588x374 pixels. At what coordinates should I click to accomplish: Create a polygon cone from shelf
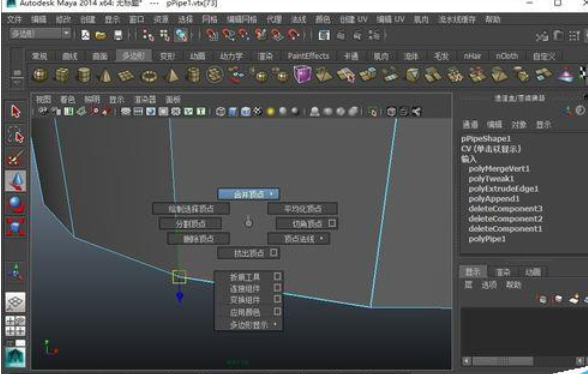click(105, 75)
